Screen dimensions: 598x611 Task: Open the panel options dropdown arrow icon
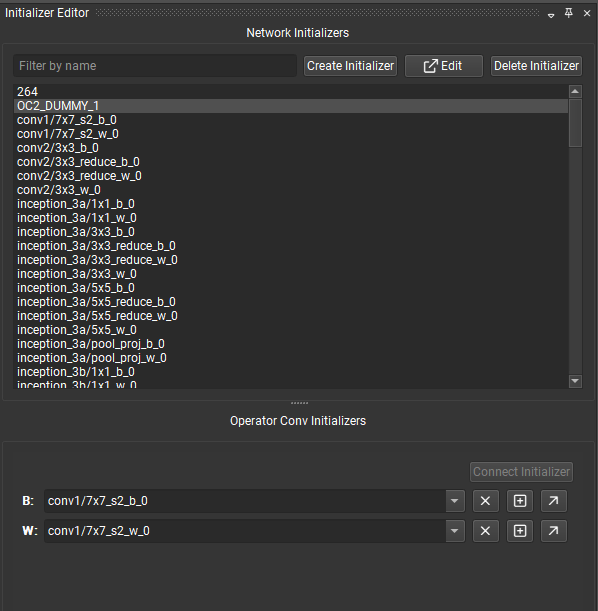click(551, 16)
